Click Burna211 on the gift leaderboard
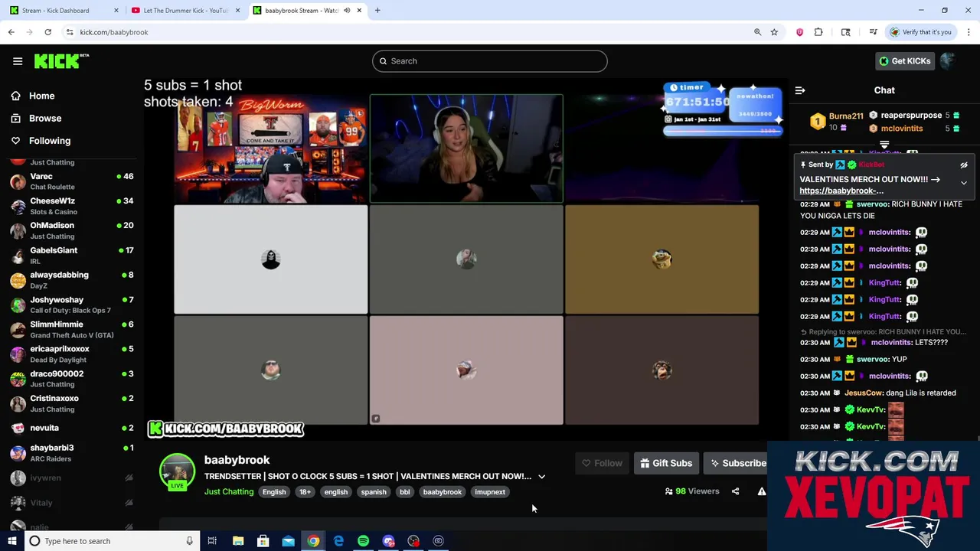The height and width of the screenshot is (551, 980). tap(846, 116)
